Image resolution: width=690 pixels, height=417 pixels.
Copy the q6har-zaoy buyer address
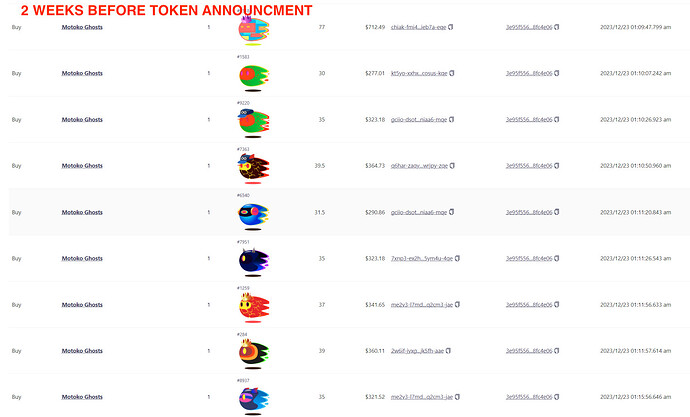coord(452,166)
